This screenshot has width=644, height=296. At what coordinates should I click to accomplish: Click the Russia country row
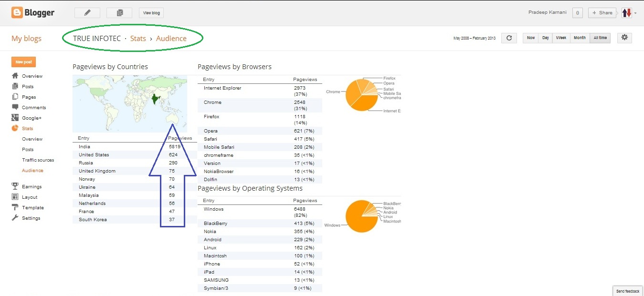(x=135, y=163)
